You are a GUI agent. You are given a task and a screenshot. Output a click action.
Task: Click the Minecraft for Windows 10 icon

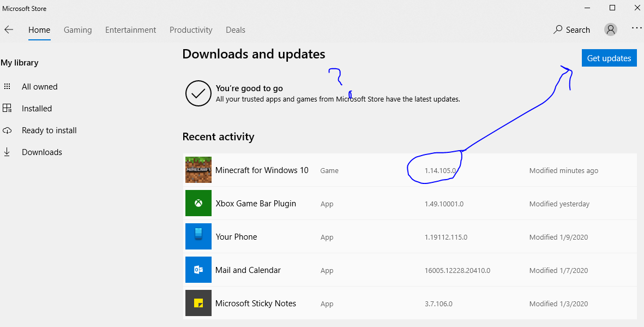(x=198, y=170)
